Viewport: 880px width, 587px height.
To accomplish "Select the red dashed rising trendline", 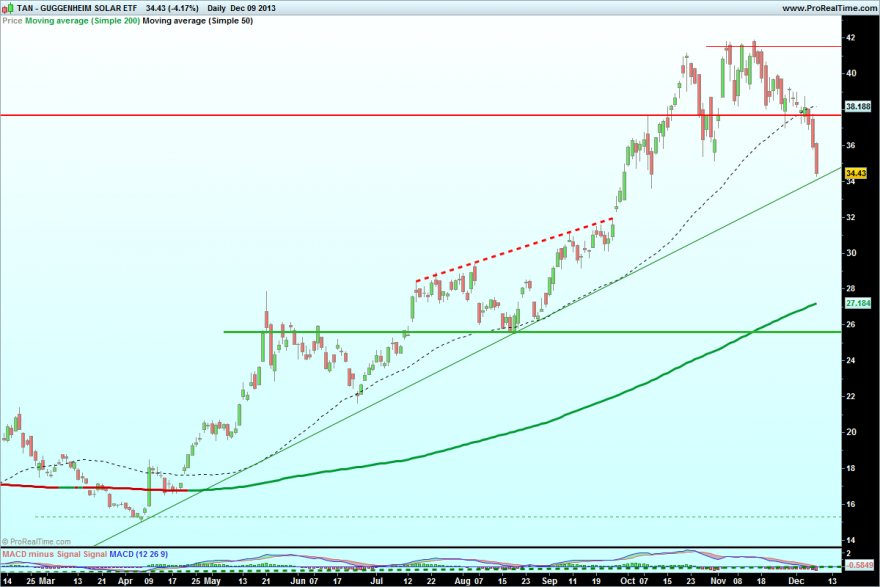I will 514,249.
